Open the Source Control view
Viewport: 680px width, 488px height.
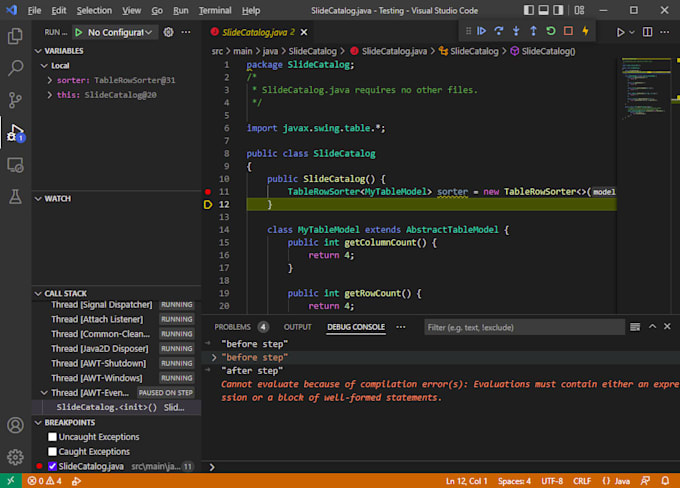tap(15, 100)
